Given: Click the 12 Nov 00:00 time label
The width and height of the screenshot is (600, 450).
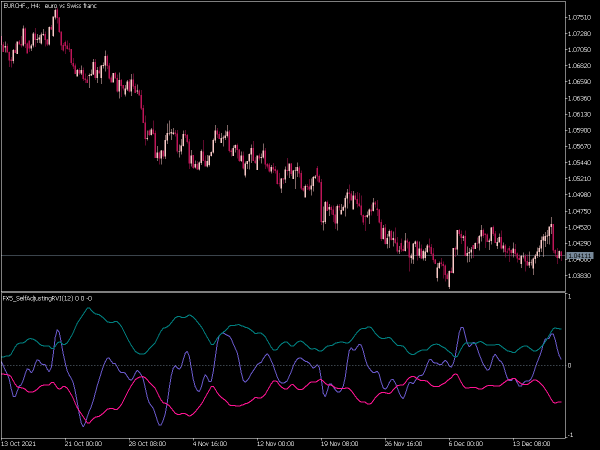Looking at the screenshot, I should pos(276,443).
